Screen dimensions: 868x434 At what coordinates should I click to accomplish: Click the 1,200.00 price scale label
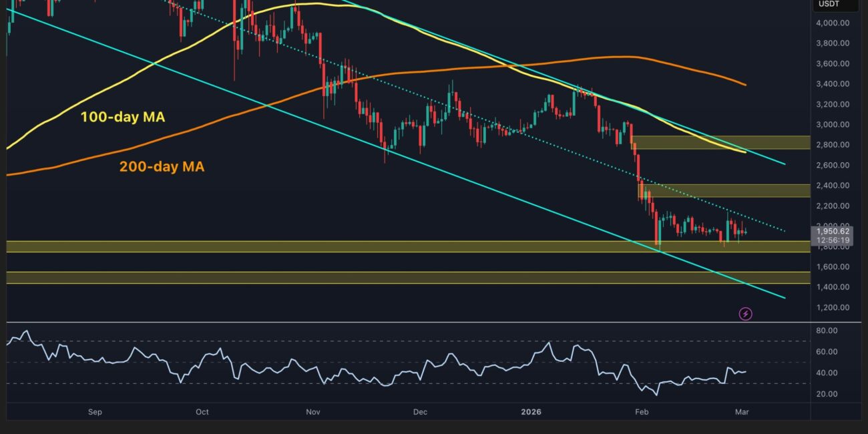pyautogui.click(x=832, y=308)
